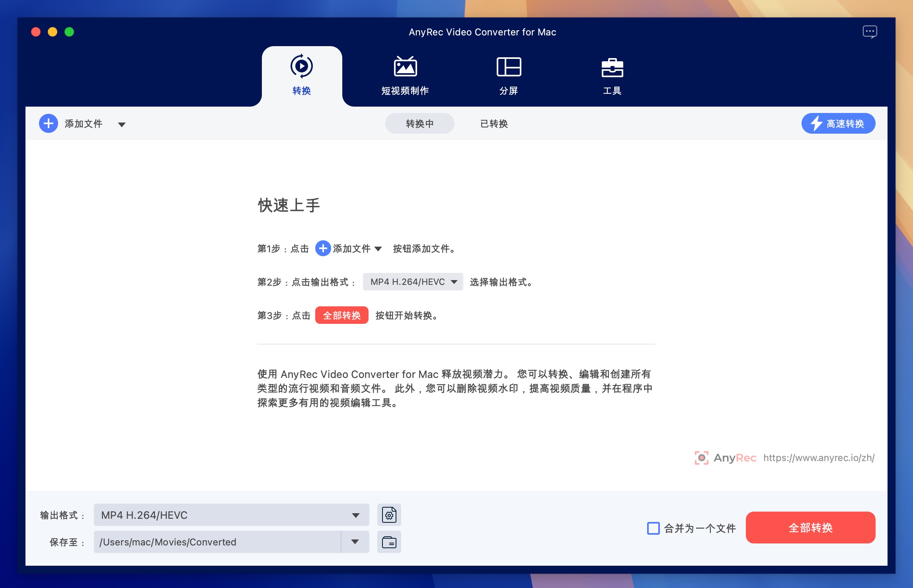Click the feedback/message icon top right
Image resolution: width=913 pixels, height=588 pixels.
(x=870, y=31)
